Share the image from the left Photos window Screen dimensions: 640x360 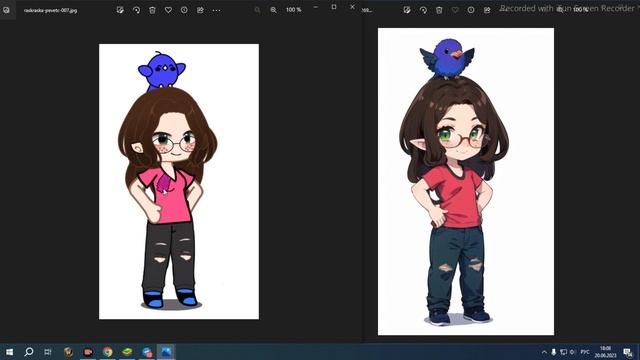(x=200, y=10)
